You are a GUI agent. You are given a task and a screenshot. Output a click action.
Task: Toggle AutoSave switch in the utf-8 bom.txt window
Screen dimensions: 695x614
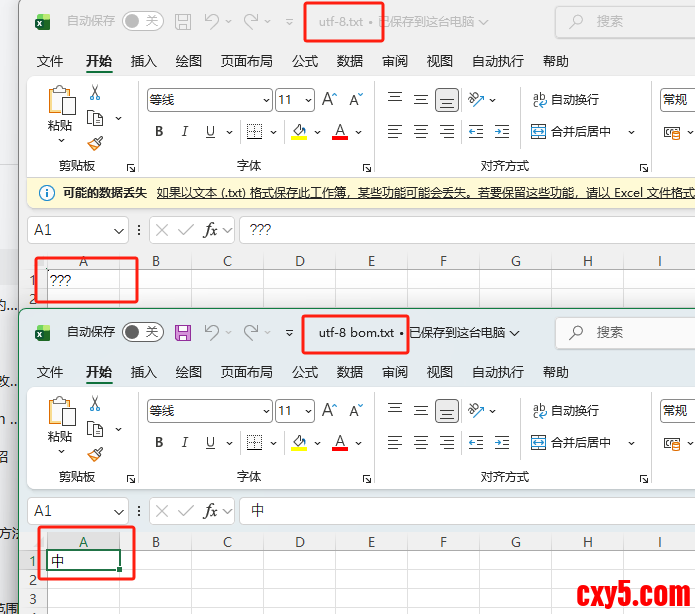(x=143, y=332)
